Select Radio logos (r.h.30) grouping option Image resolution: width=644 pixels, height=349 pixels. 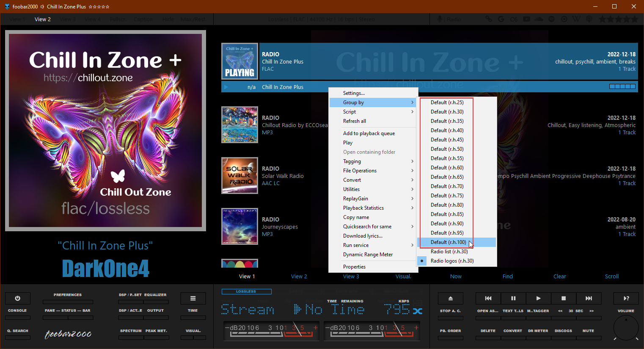coord(452,261)
